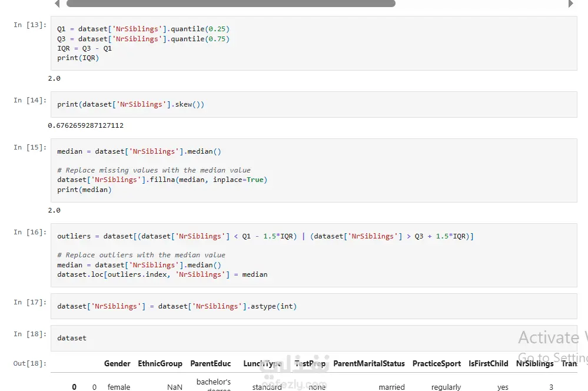Click the Gender column header
This screenshot has width=588, height=391.
tap(117, 363)
